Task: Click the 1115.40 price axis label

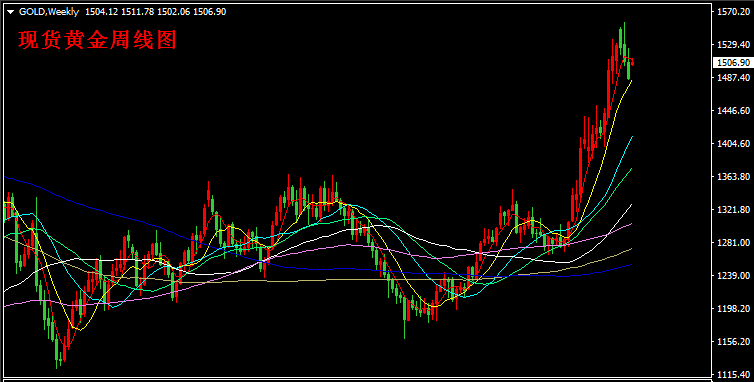Action: (x=734, y=374)
